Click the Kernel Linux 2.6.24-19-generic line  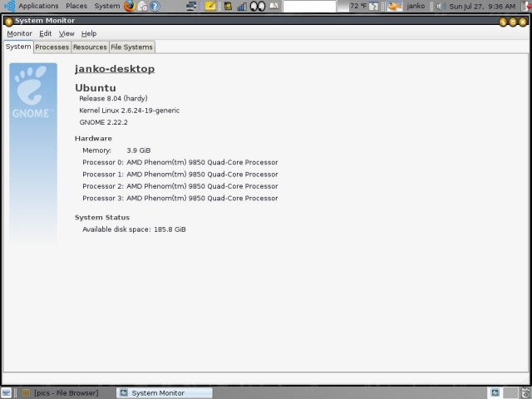click(130, 111)
